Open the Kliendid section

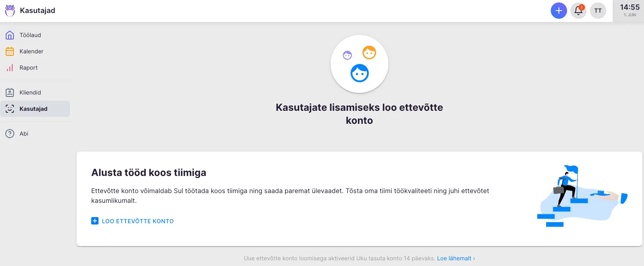click(x=30, y=92)
